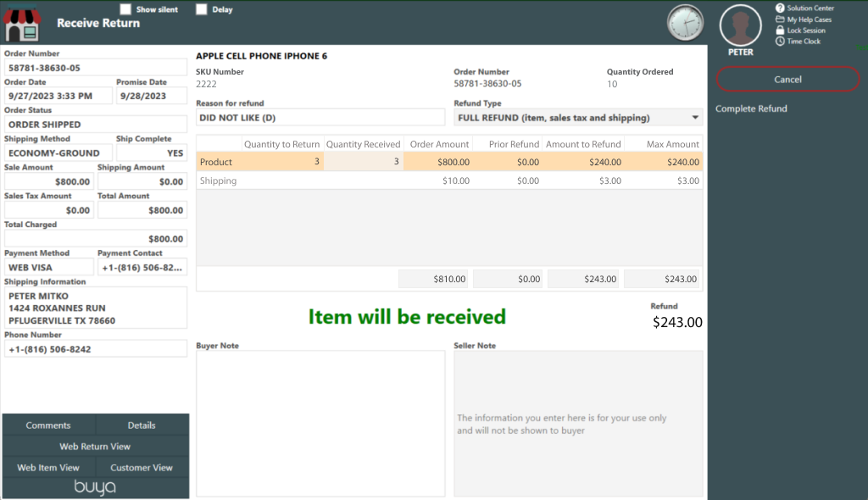Switch to Web Return View
The image size is (868, 500).
pos(95,447)
